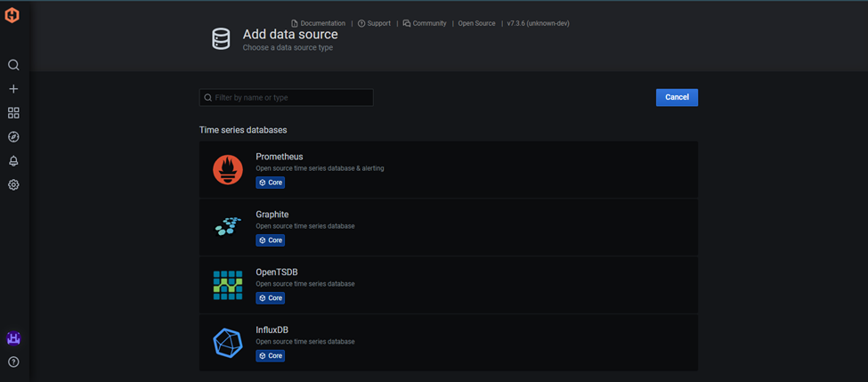Open the search icon in sidebar
The width and height of the screenshot is (868, 382).
pyautogui.click(x=14, y=65)
